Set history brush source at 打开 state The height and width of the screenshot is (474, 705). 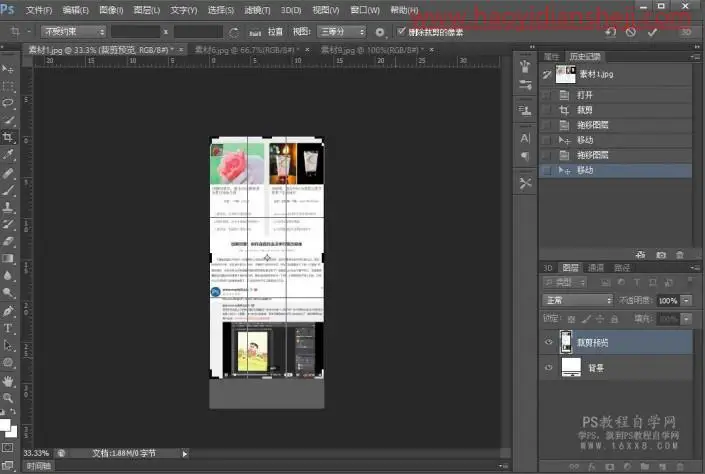(546, 95)
